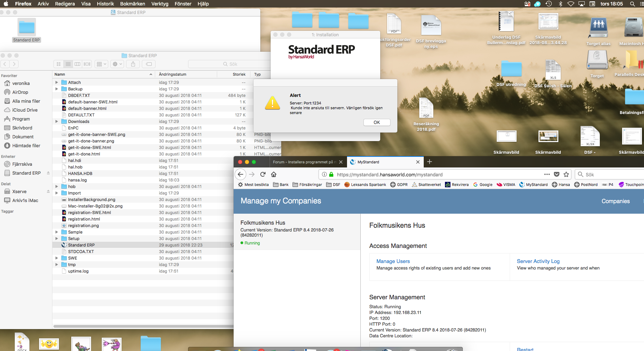
Task: Save page to Pocket
Action: (557, 174)
